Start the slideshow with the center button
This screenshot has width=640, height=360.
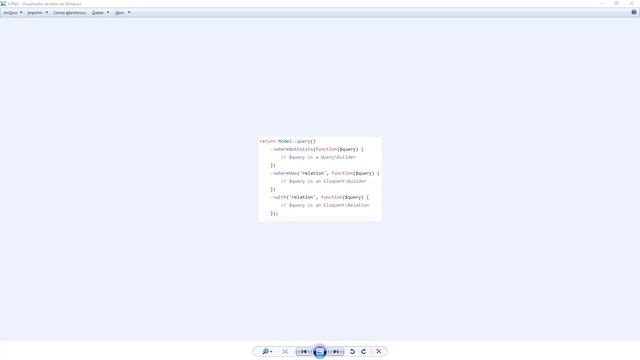(320, 351)
